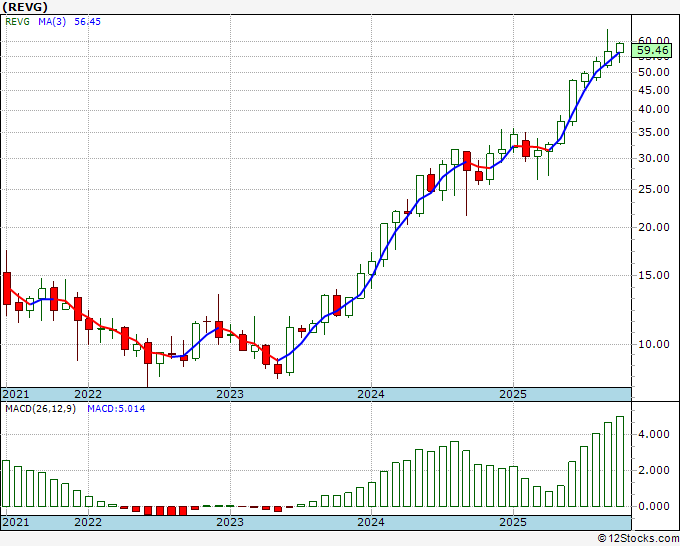The height and width of the screenshot is (546, 680).
Task: Click the 2025 label below the MACD panel
Action: [512, 523]
